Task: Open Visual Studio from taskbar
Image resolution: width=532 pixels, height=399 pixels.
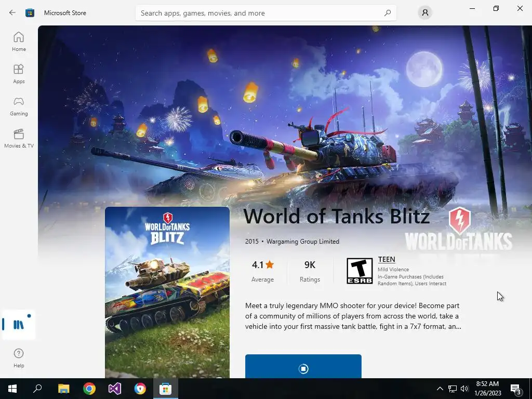Action: point(115,389)
